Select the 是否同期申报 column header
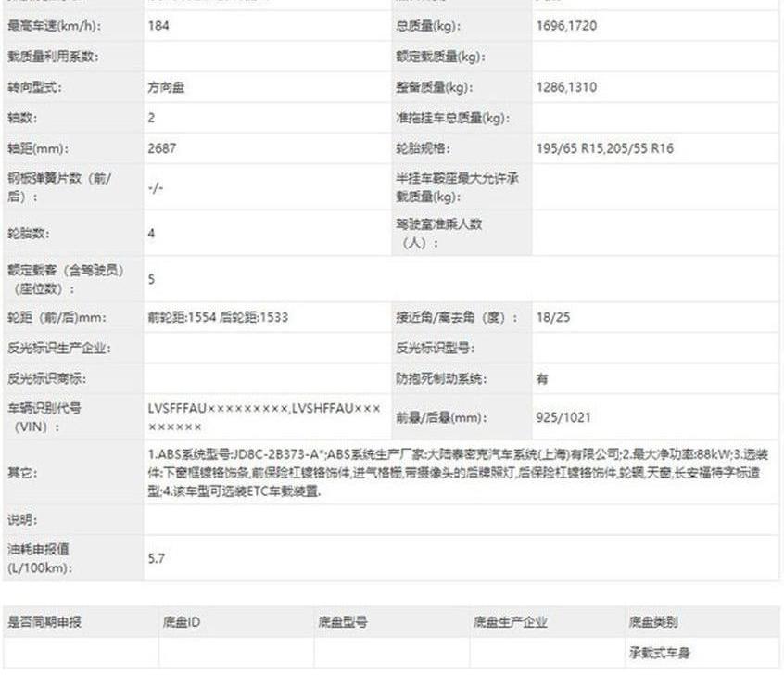 tap(44, 622)
